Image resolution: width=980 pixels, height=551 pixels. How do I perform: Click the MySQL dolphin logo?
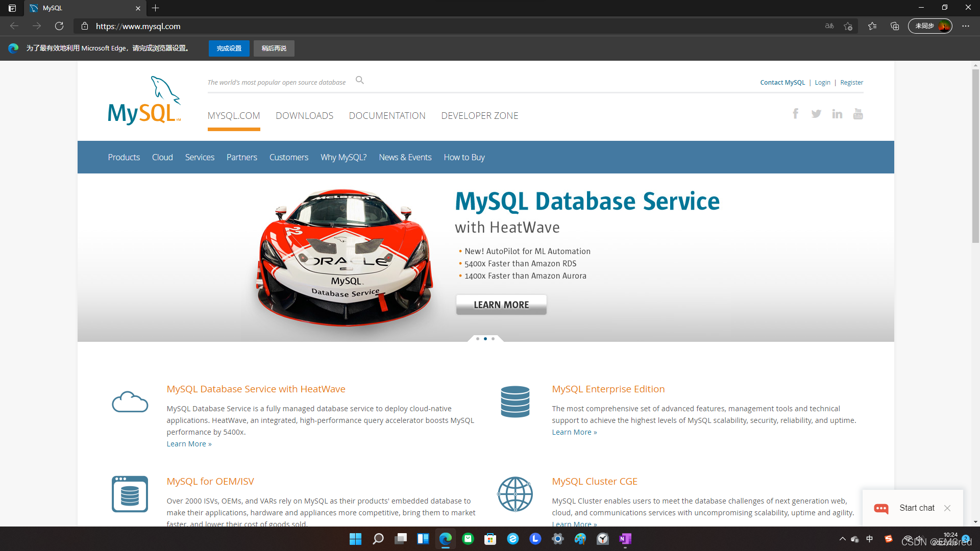144,101
